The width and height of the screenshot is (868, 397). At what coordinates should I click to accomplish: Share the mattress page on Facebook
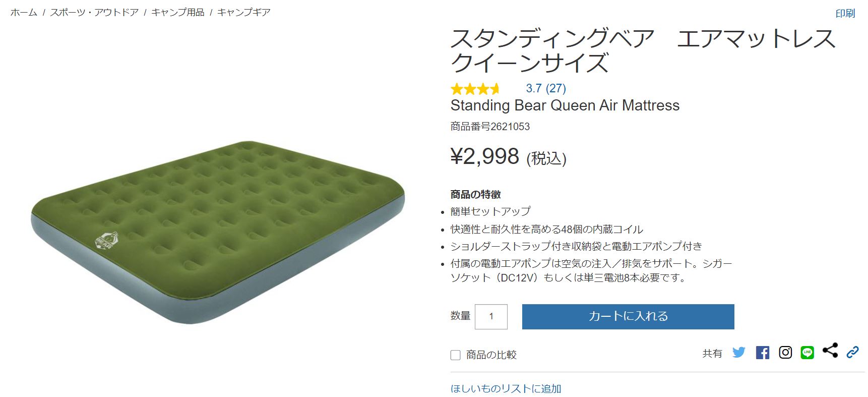coord(763,353)
